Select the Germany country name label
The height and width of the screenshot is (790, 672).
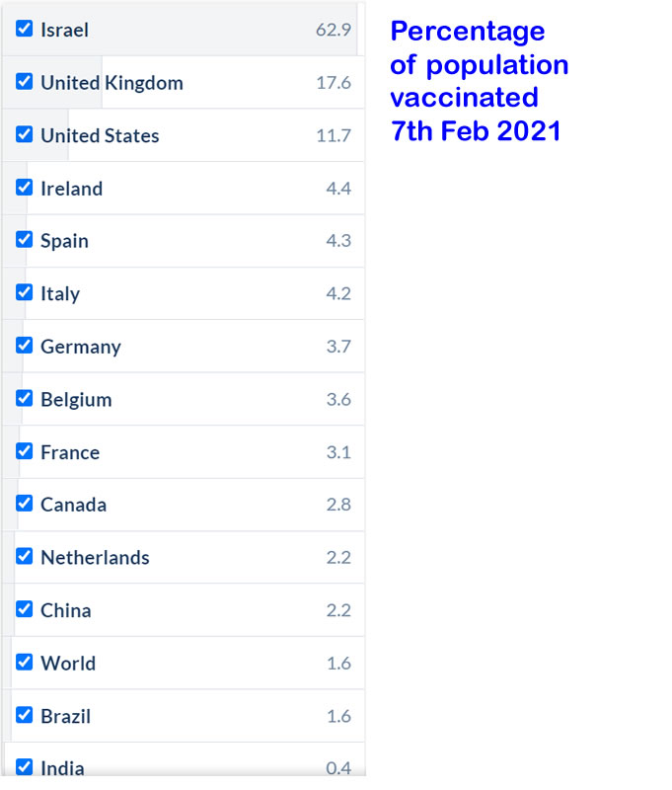[x=81, y=347]
